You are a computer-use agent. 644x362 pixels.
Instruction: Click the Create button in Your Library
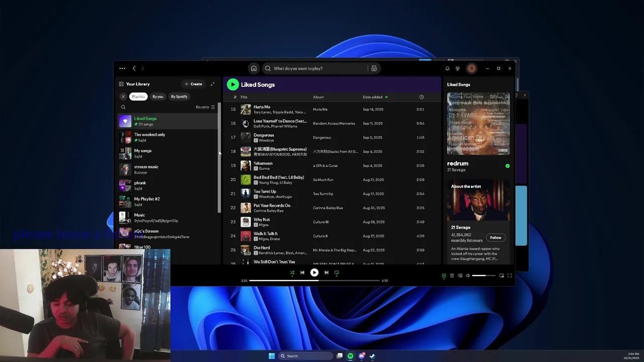(x=193, y=84)
